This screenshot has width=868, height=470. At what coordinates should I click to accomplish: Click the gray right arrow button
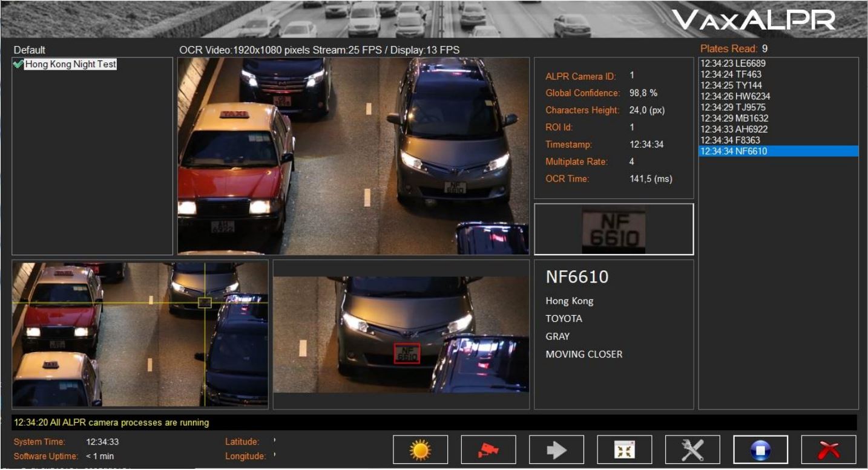(556, 449)
